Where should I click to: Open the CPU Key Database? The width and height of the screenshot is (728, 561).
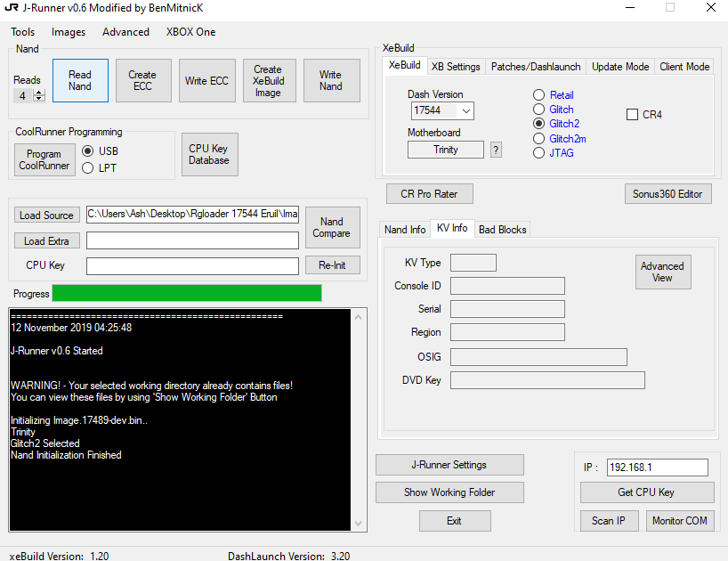click(209, 155)
